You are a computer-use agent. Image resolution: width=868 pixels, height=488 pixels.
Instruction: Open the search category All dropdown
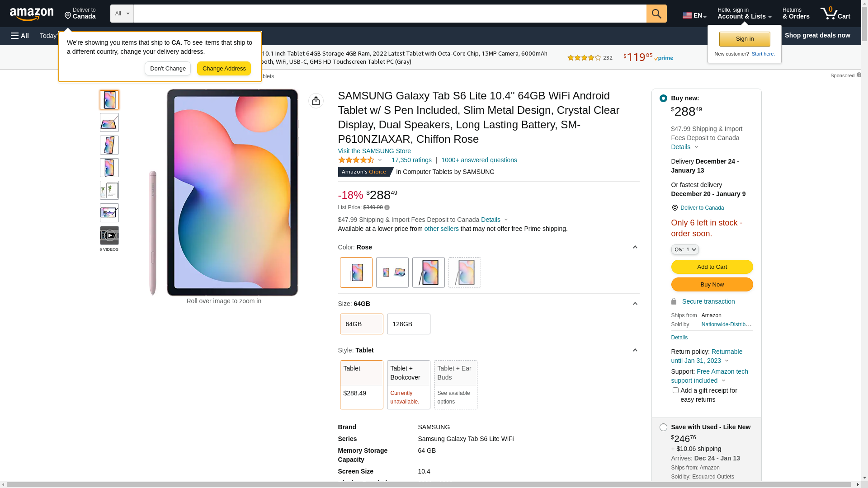click(x=122, y=14)
